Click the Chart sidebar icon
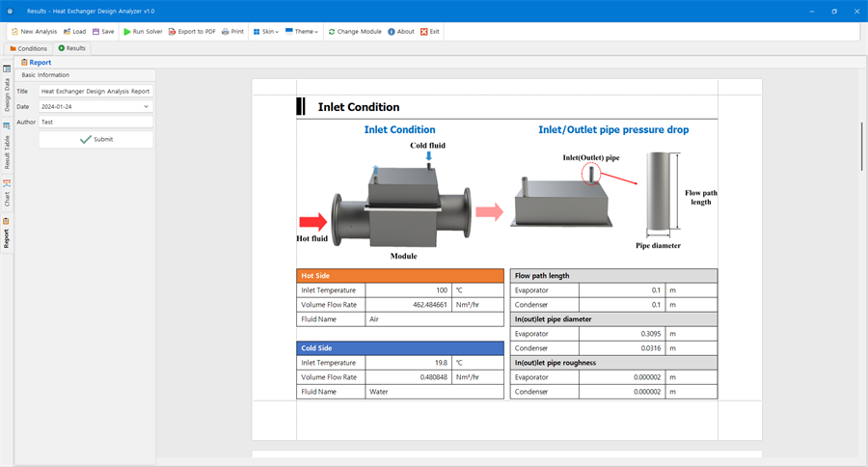Image resolution: width=868 pixels, height=467 pixels. tap(7, 182)
